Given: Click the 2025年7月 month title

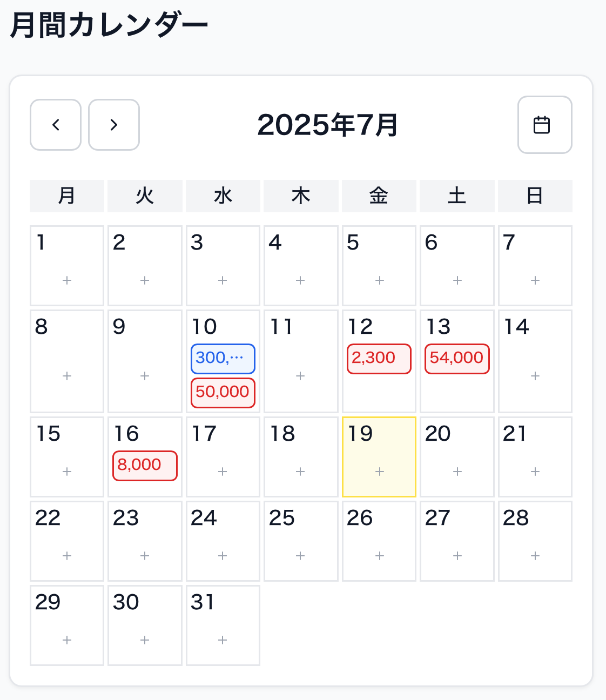Looking at the screenshot, I should (328, 125).
